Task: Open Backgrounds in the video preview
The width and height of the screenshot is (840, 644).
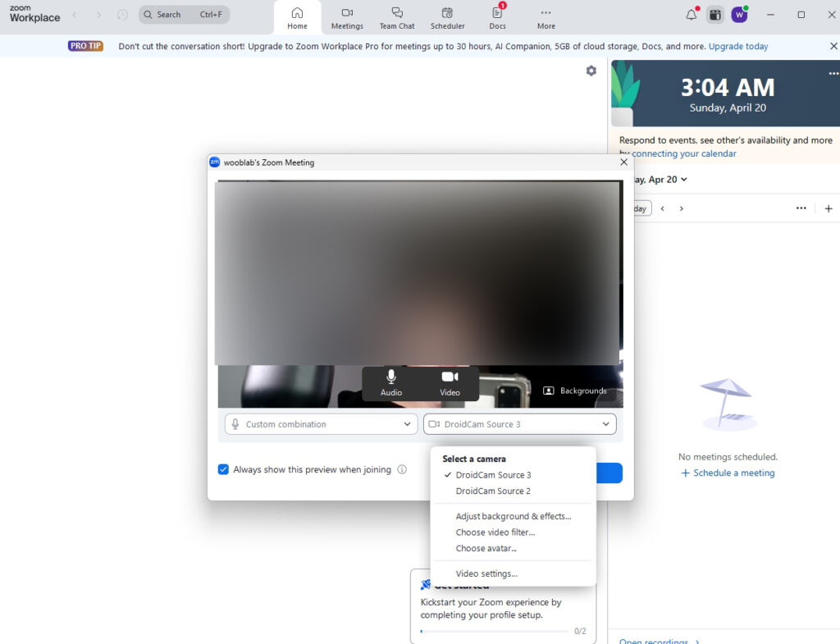Action: pyautogui.click(x=575, y=391)
